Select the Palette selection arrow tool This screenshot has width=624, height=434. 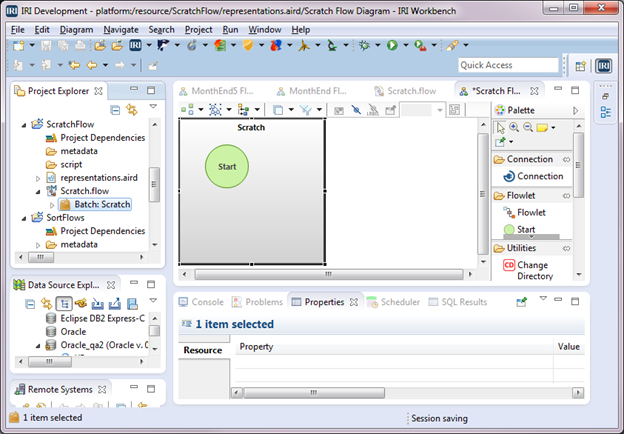pos(500,128)
